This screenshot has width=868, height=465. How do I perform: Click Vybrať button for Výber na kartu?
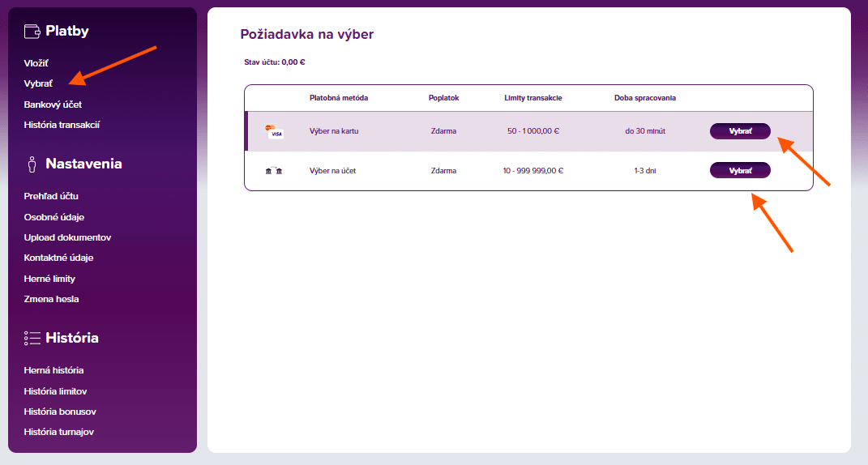coord(740,131)
